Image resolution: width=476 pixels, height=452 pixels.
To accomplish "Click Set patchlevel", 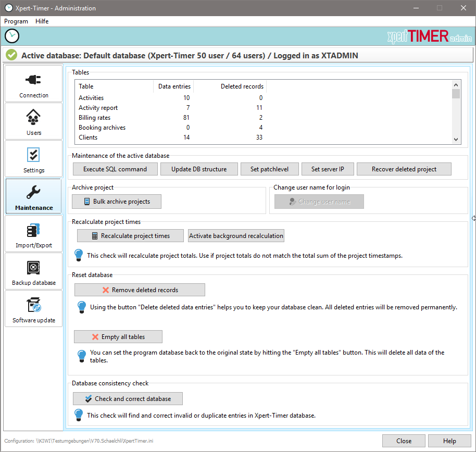I will pyautogui.click(x=269, y=169).
